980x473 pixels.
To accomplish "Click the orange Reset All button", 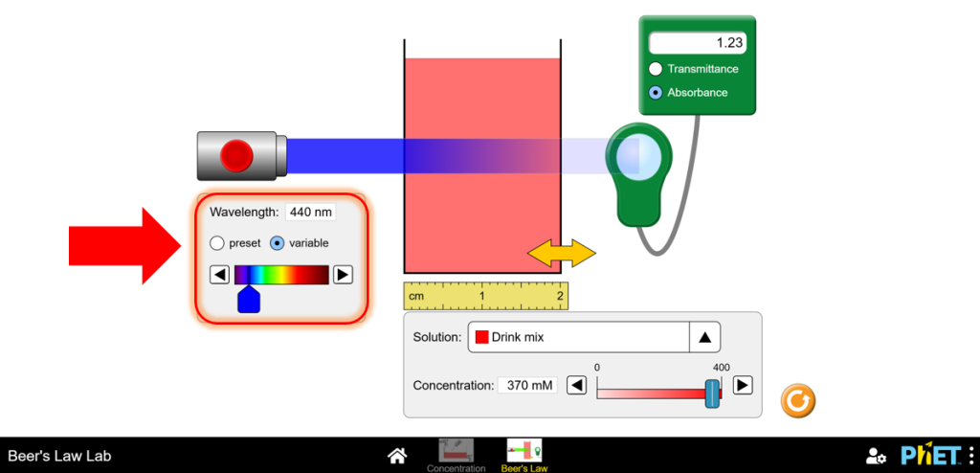I will point(798,400).
